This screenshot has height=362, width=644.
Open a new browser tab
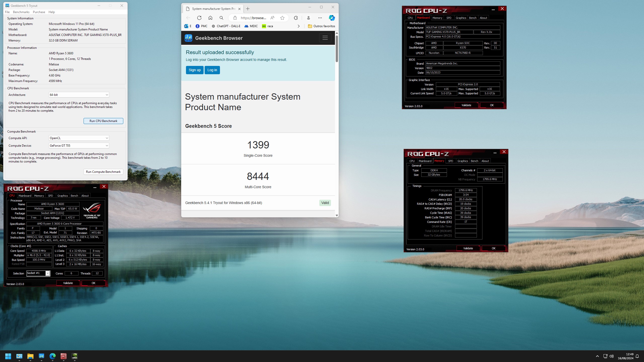pyautogui.click(x=248, y=9)
